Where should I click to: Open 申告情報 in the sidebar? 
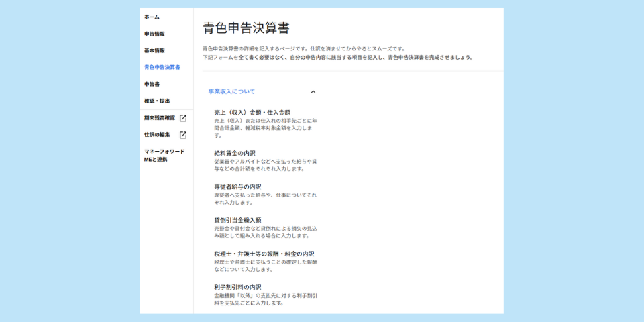(154, 34)
